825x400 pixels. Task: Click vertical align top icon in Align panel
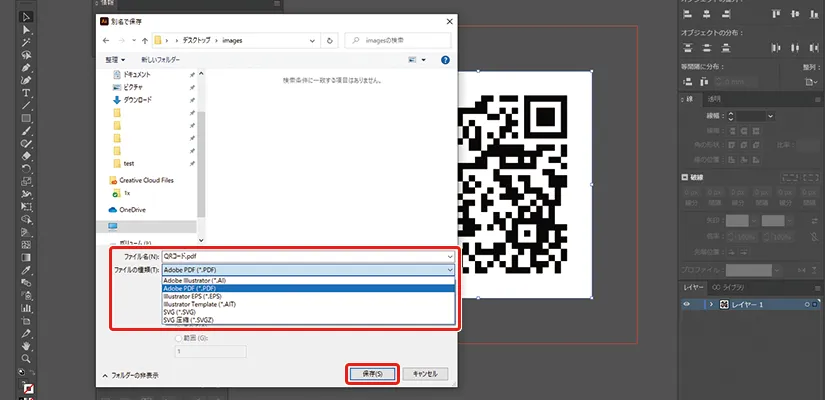(x=776, y=14)
